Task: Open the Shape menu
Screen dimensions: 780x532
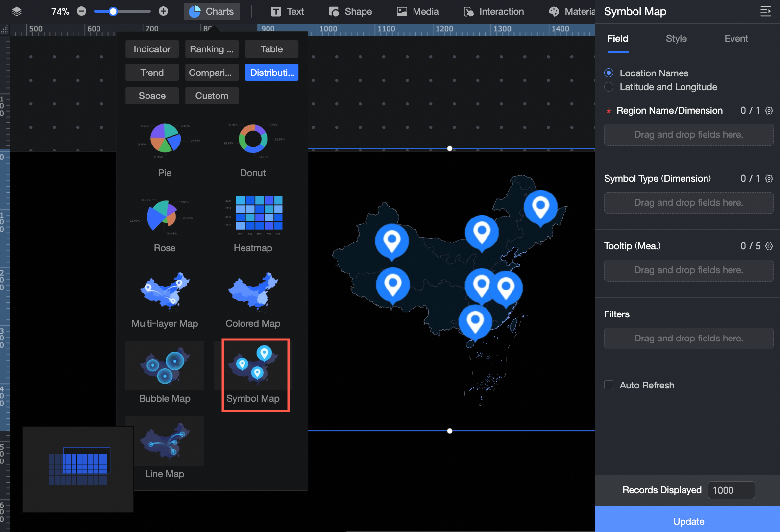Action: pos(350,11)
